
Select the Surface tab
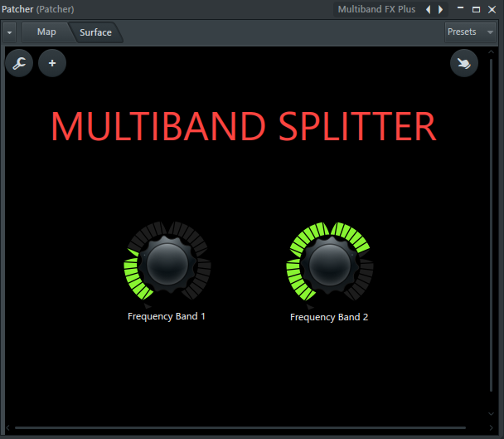click(x=95, y=32)
